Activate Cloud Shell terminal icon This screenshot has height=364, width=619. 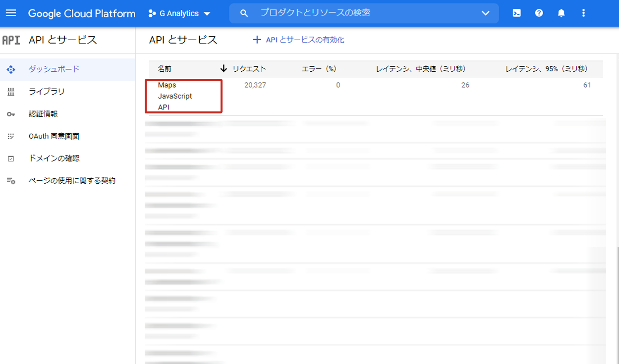pos(516,13)
